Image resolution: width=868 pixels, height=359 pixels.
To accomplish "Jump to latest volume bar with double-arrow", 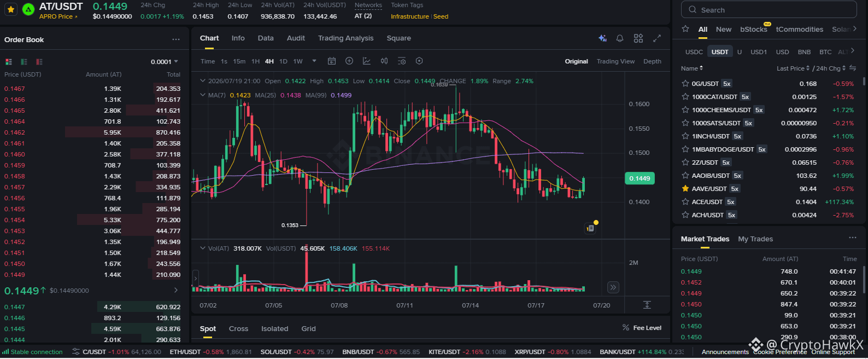I will pos(613,287).
